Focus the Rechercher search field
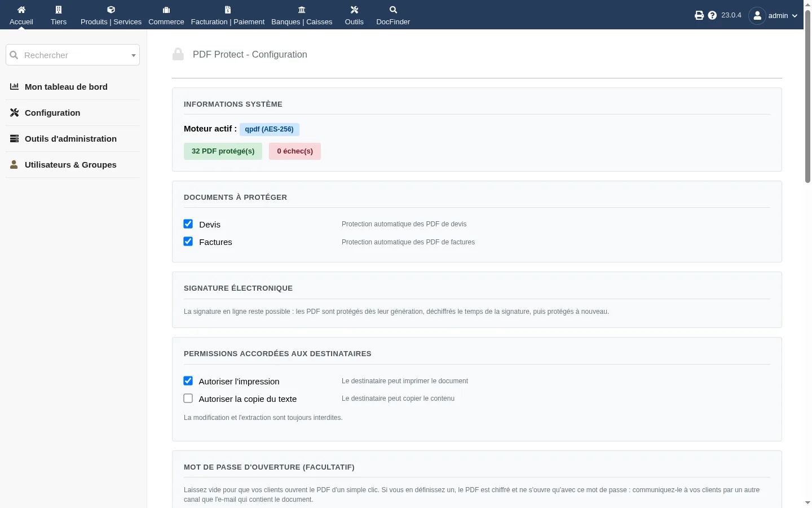 point(73,55)
